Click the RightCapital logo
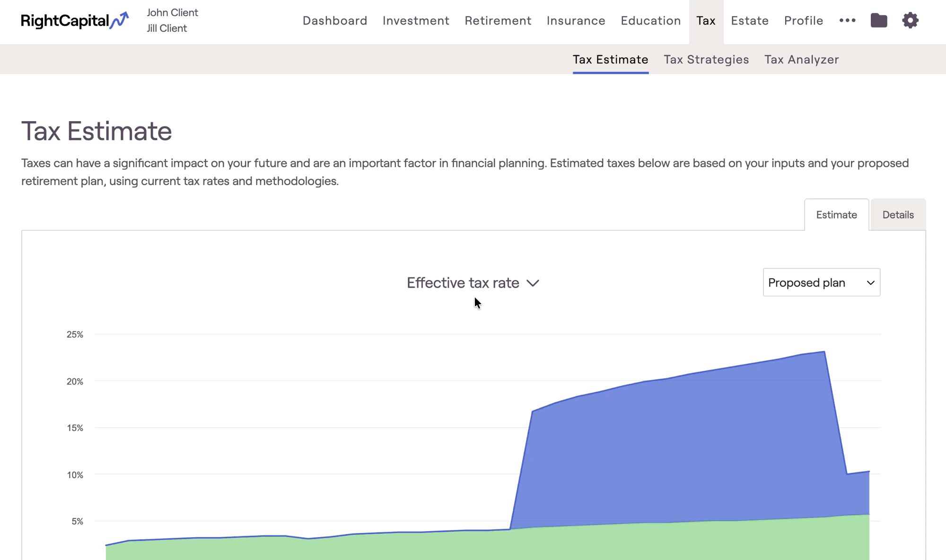This screenshot has height=560, width=946. [75, 21]
